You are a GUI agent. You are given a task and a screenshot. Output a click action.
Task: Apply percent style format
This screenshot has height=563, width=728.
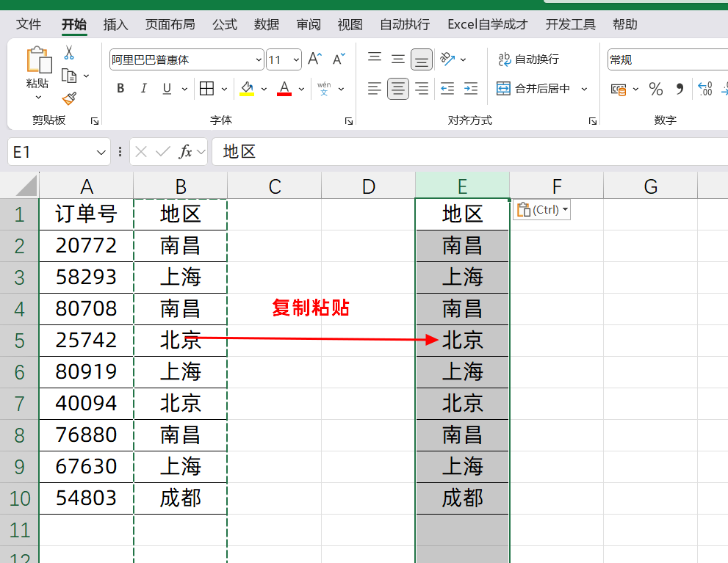(656, 89)
